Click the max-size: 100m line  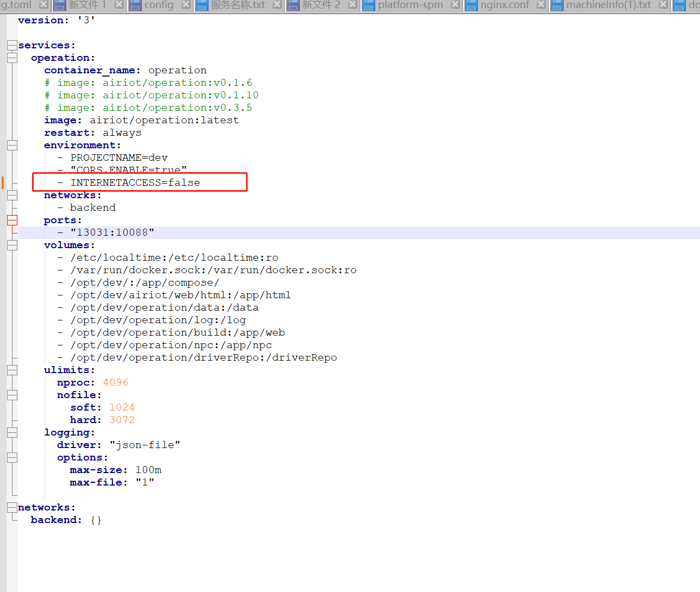[116, 470]
